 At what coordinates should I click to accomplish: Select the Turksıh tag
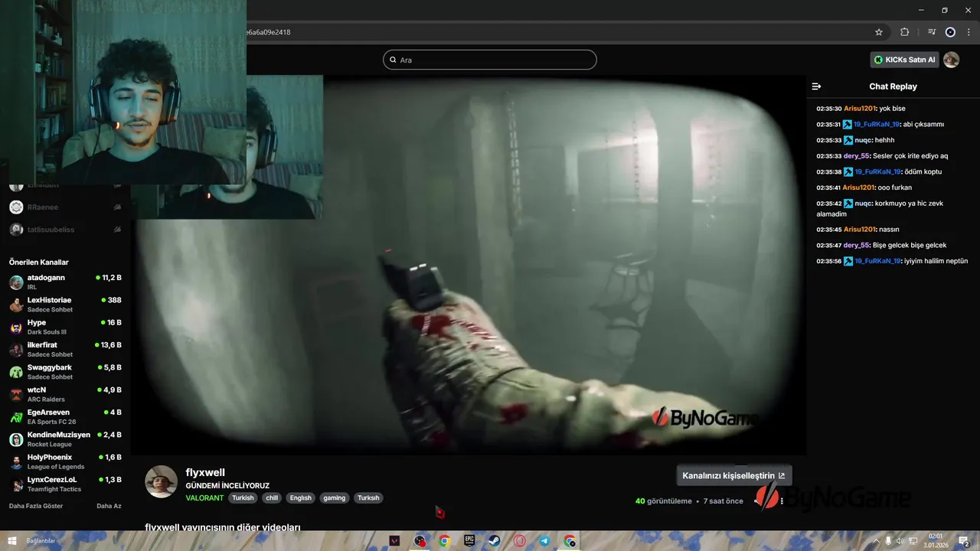tap(368, 497)
